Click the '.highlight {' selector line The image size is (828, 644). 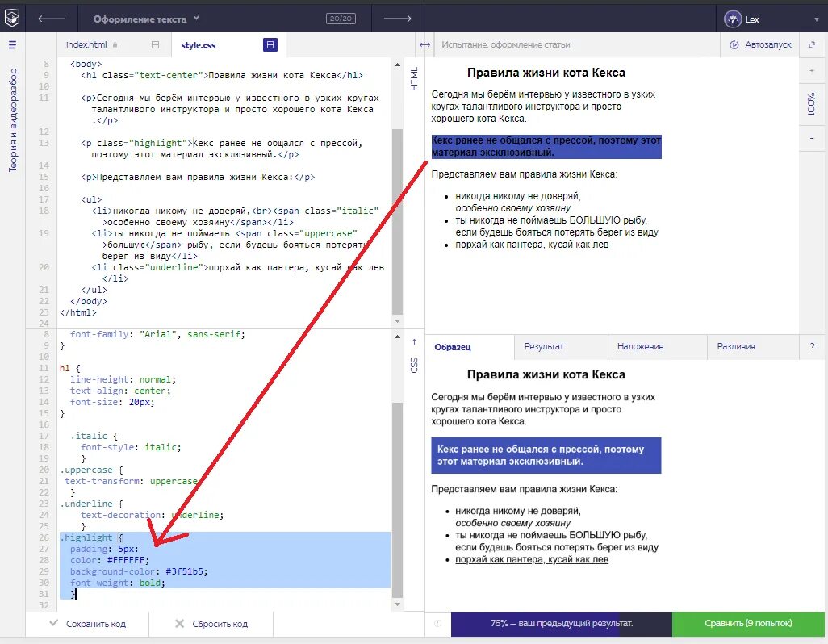pyautogui.click(x=91, y=537)
